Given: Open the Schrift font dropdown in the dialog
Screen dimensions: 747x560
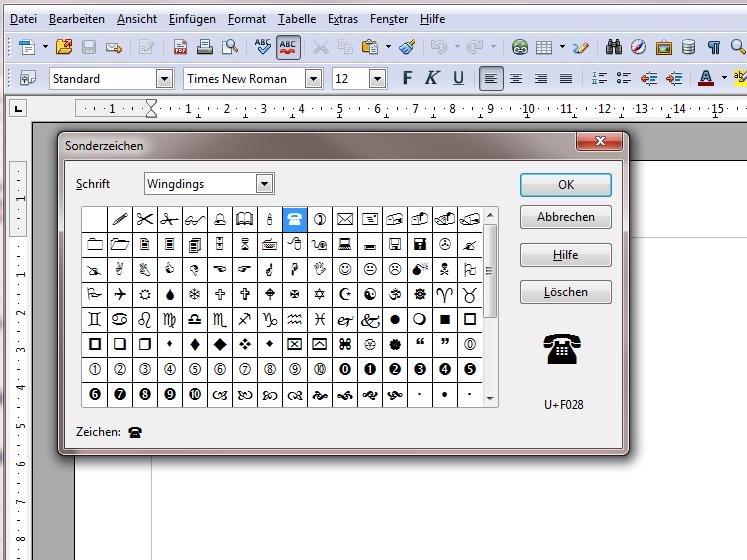Looking at the screenshot, I should [264, 184].
